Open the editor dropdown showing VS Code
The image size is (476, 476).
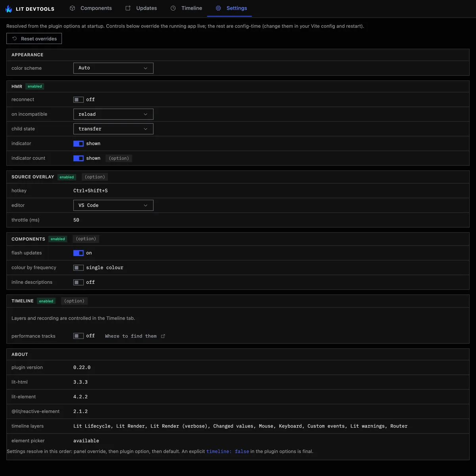[x=113, y=205]
